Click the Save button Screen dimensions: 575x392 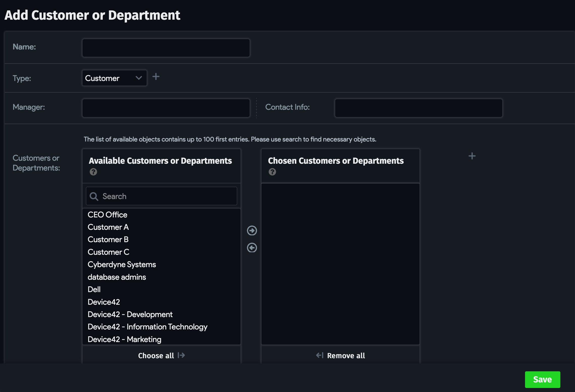[x=542, y=379]
